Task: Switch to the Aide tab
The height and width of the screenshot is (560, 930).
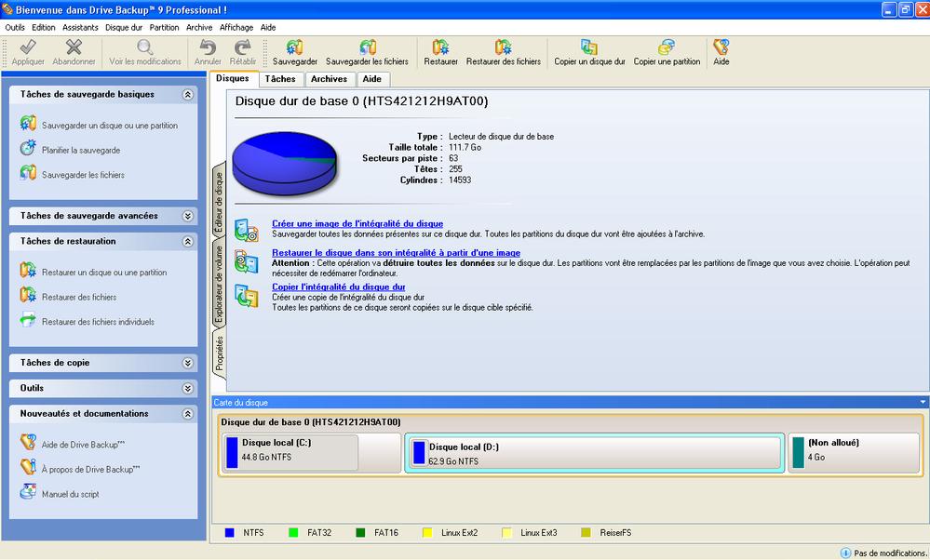Action: [371, 79]
